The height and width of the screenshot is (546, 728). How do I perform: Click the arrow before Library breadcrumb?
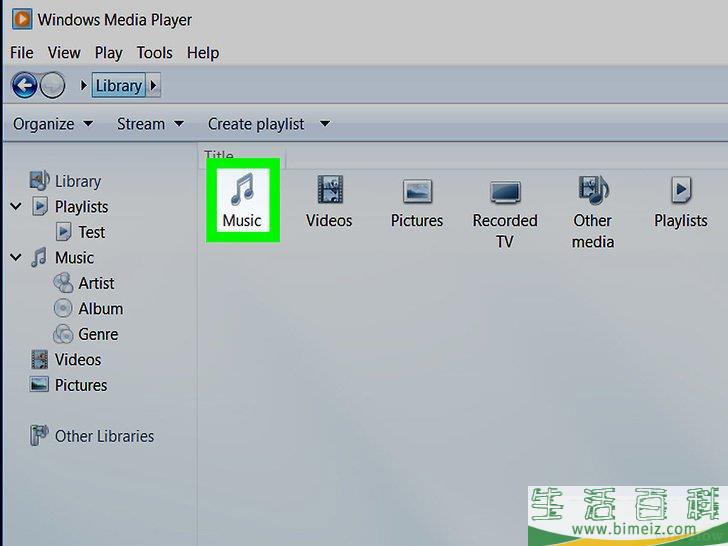pos(84,85)
